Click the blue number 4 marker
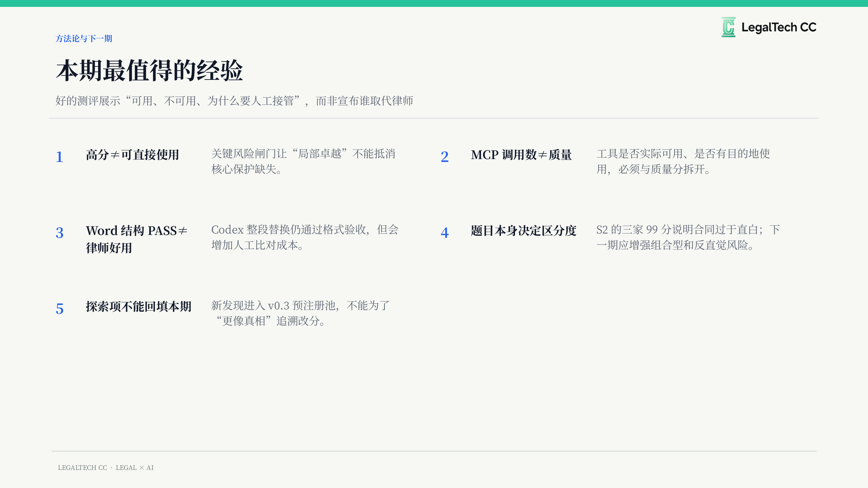The height and width of the screenshot is (488, 868). tap(444, 233)
